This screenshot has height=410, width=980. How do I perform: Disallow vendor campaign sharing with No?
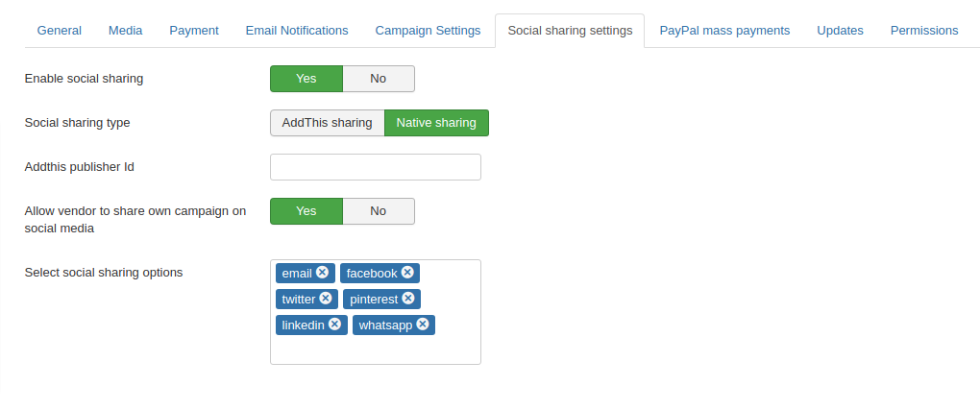pos(379,211)
